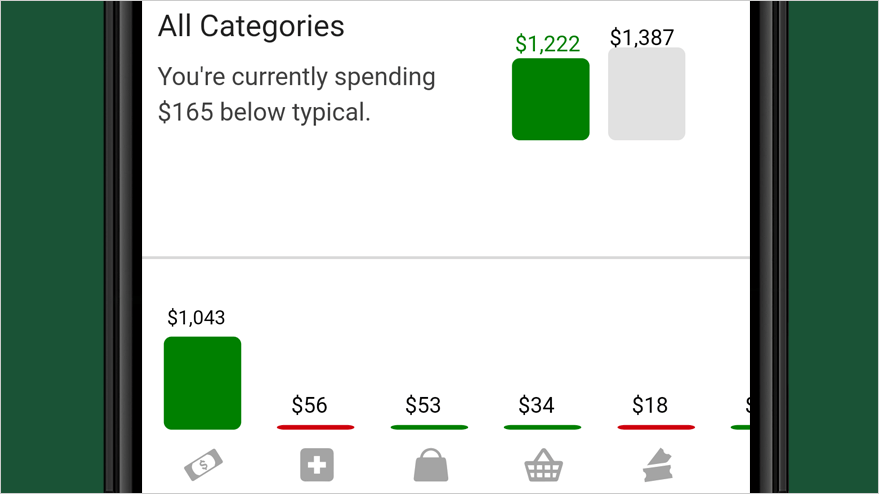Image resolution: width=879 pixels, height=494 pixels.
Task: Click the All Categories heading
Action: click(251, 26)
